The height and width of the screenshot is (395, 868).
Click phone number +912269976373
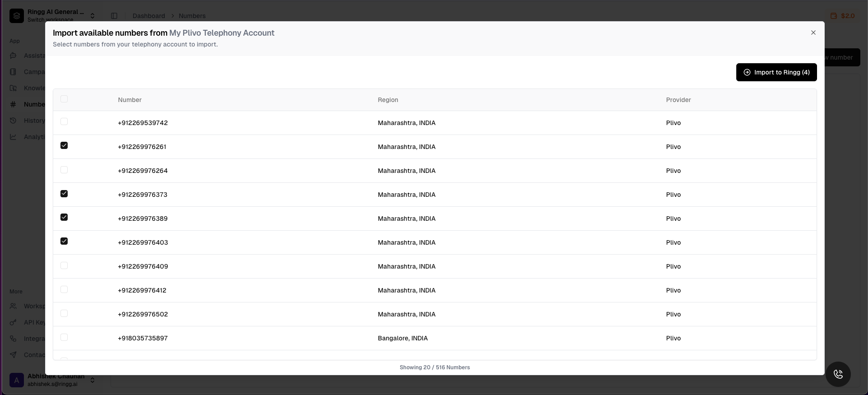click(143, 195)
